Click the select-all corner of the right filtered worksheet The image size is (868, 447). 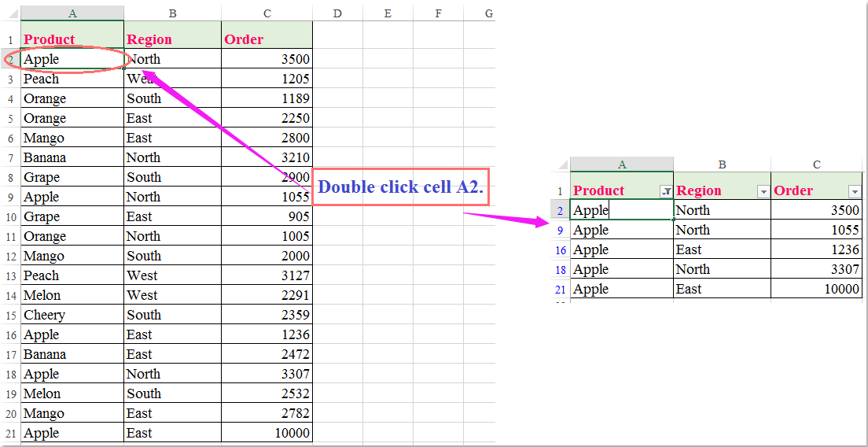[560, 164]
